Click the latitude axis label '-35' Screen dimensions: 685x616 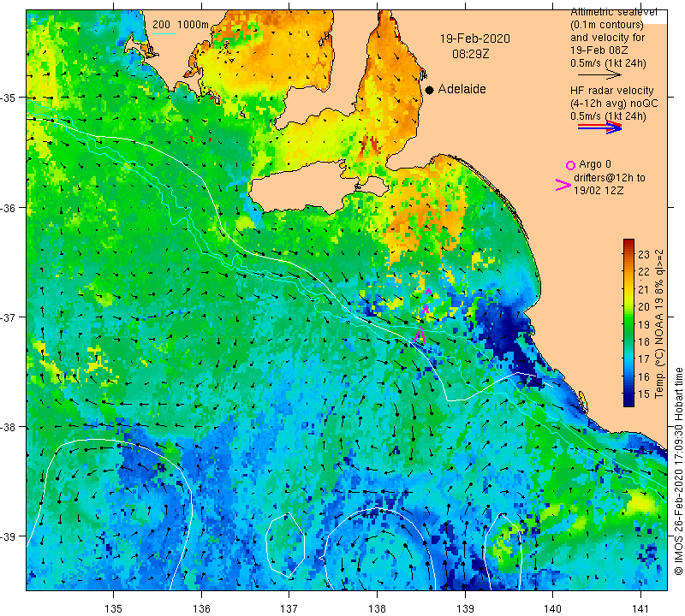tap(8, 98)
